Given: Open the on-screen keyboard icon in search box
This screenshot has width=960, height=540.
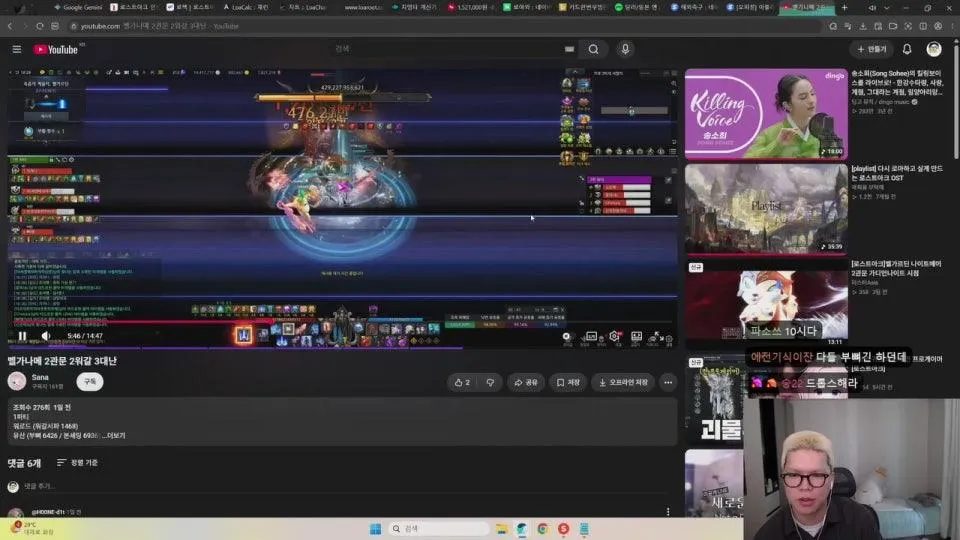Looking at the screenshot, I should tap(569, 50).
